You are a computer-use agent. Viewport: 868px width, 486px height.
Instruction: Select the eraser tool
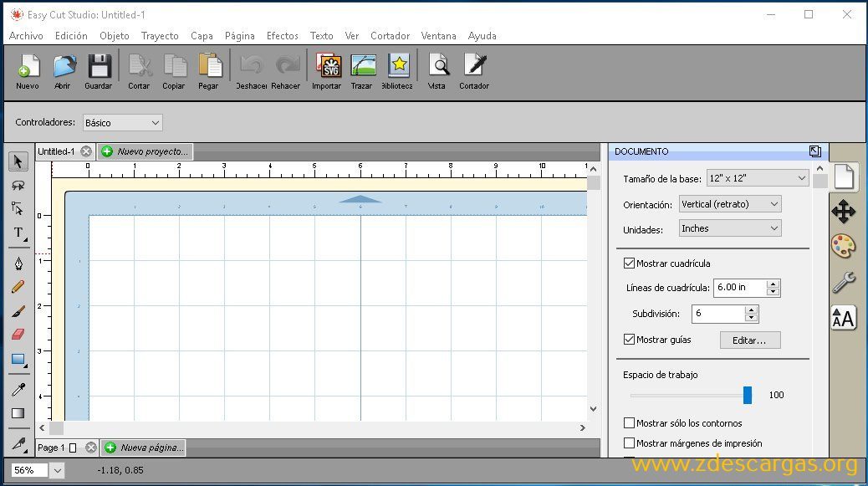click(x=18, y=335)
